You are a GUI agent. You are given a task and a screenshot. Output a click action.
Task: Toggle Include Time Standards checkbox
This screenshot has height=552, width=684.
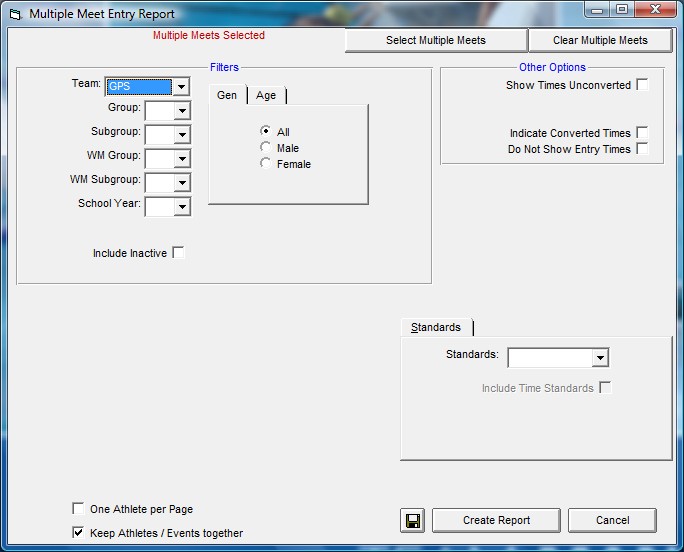point(605,387)
